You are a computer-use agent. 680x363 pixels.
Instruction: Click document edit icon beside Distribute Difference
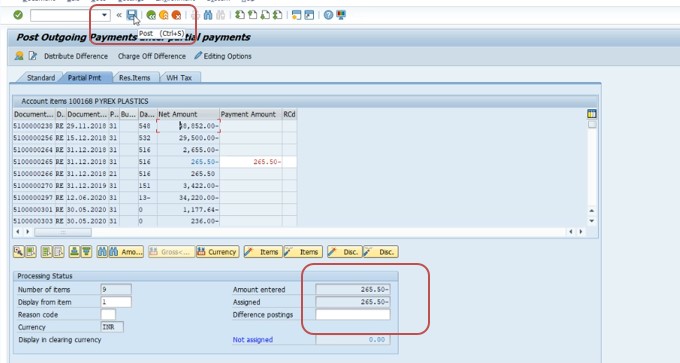(x=33, y=56)
